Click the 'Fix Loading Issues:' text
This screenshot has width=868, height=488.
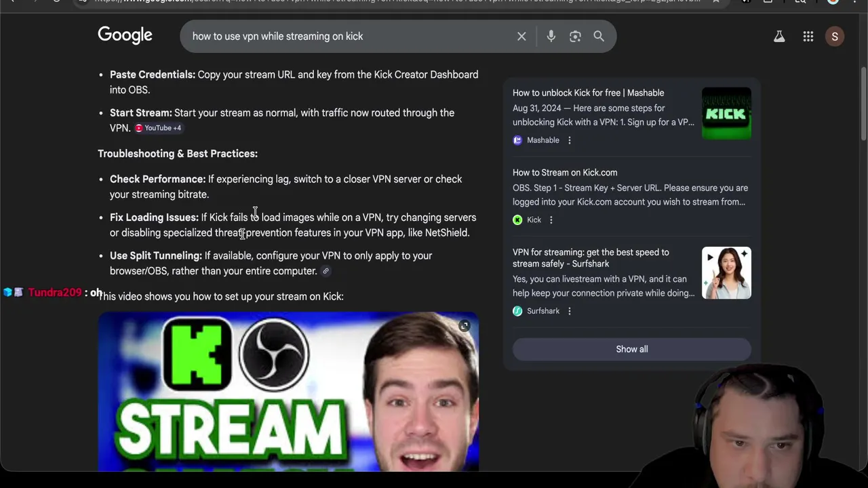154,218
